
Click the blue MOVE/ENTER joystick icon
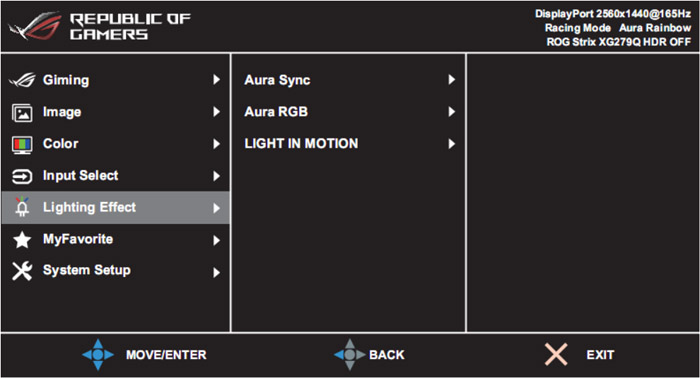pyautogui.click(x=98, y=355)
